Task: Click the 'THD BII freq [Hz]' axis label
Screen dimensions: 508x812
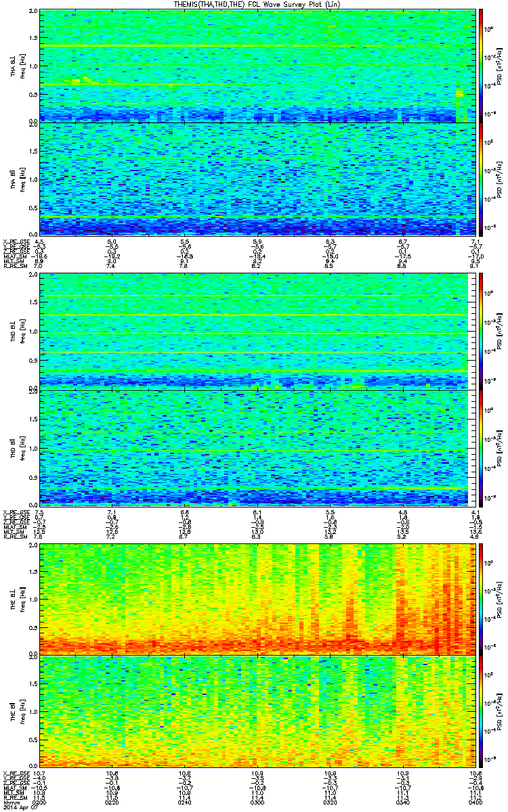Action: tap(17, 447)
